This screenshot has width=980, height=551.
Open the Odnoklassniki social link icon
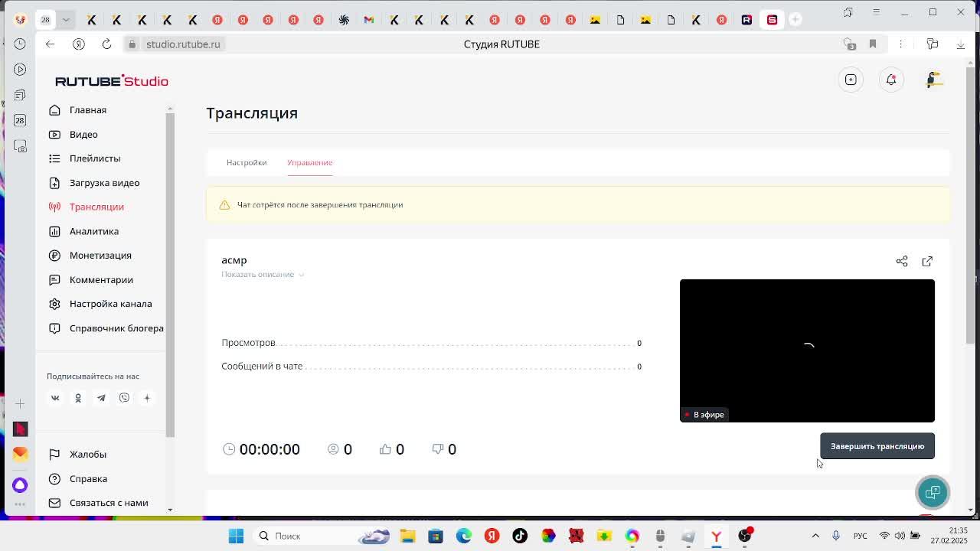(x=78, y=398)
